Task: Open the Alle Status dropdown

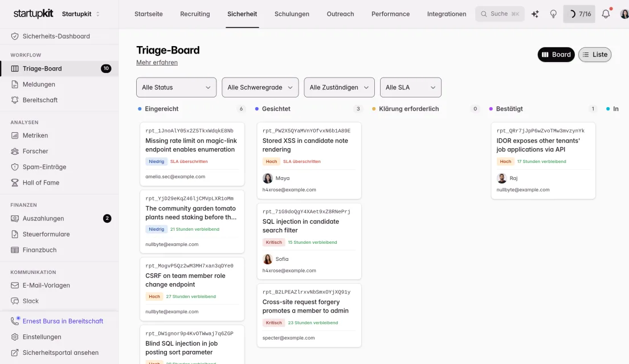Action: click(x=176, y=87)
